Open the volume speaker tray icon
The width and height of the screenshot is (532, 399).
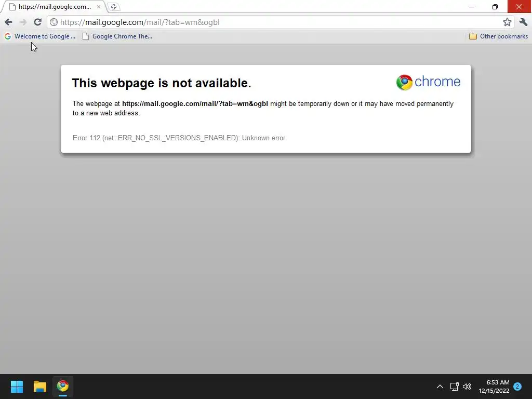click(467, 387)
